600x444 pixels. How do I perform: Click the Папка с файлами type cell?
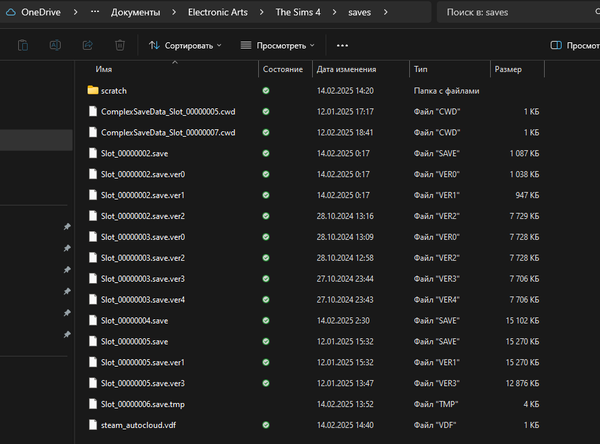[446, 91]
